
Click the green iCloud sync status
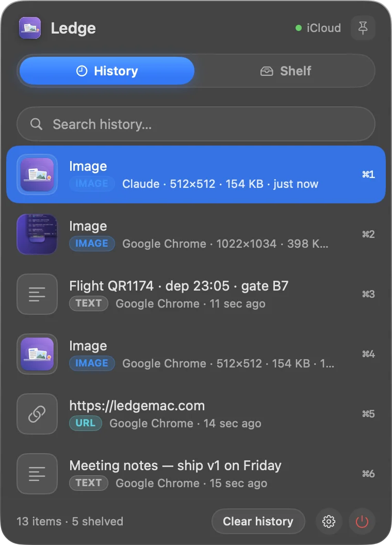click(x=318, y=28)
